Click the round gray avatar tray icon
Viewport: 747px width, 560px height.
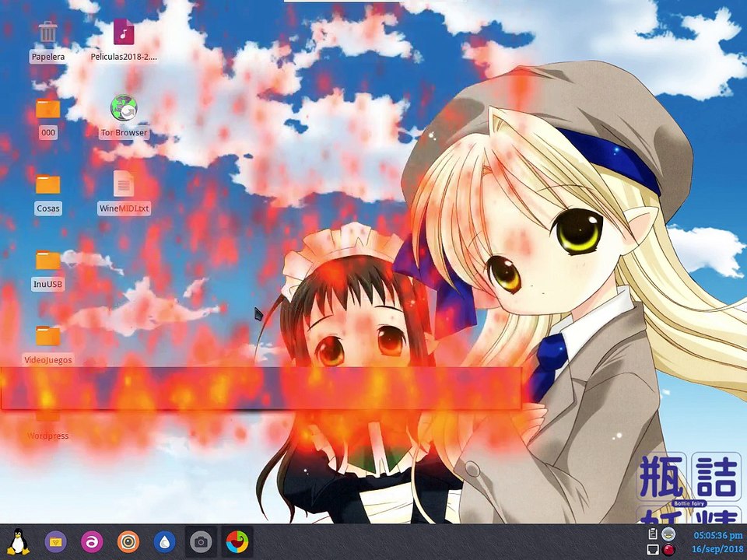click(x=669, y=534)
